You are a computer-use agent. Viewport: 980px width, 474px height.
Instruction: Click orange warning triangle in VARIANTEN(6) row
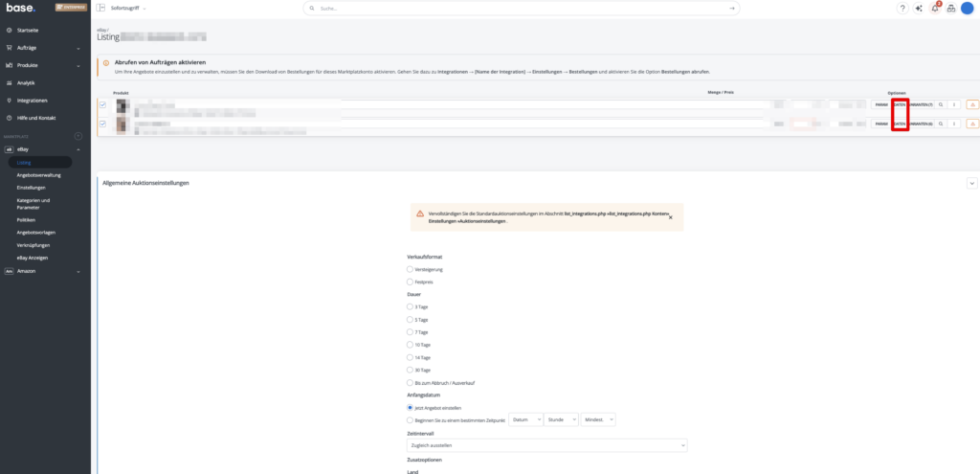(x=972, y=124)
